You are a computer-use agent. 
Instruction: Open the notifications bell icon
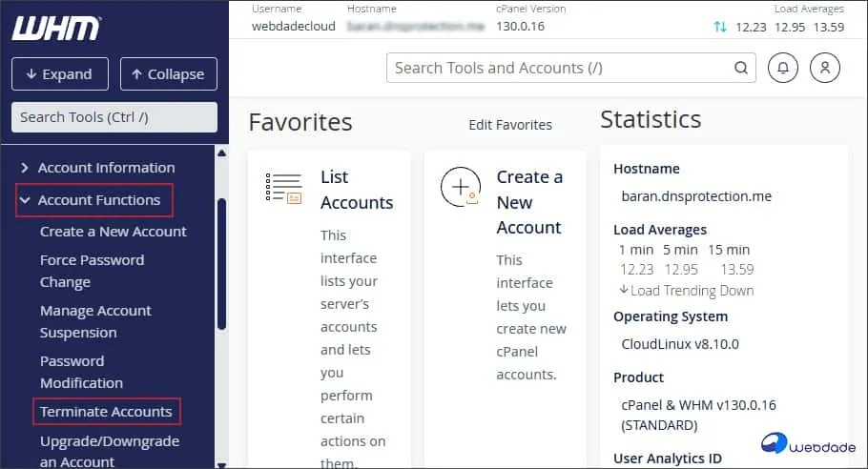coord(782,68)
